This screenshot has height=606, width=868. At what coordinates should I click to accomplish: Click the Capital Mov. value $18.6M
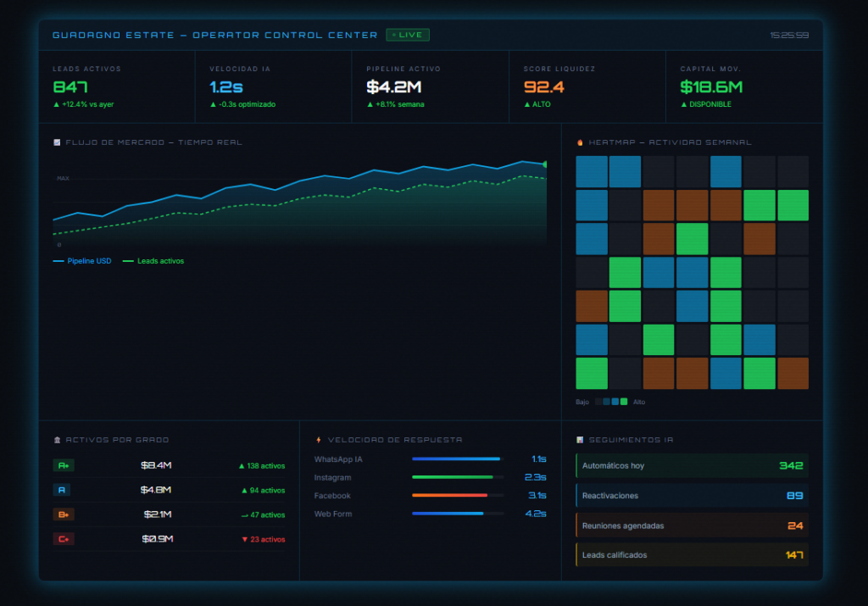(x=711, y=87)
